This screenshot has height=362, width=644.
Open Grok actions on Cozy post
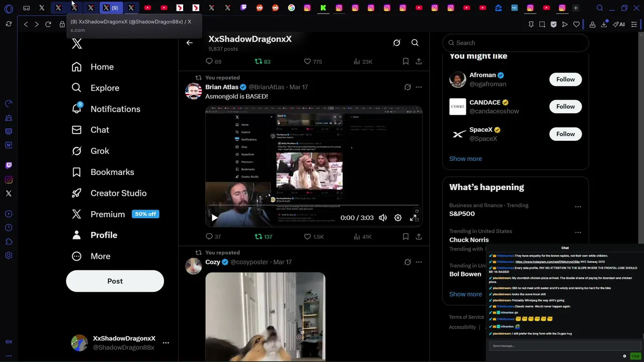coord(408,262)
